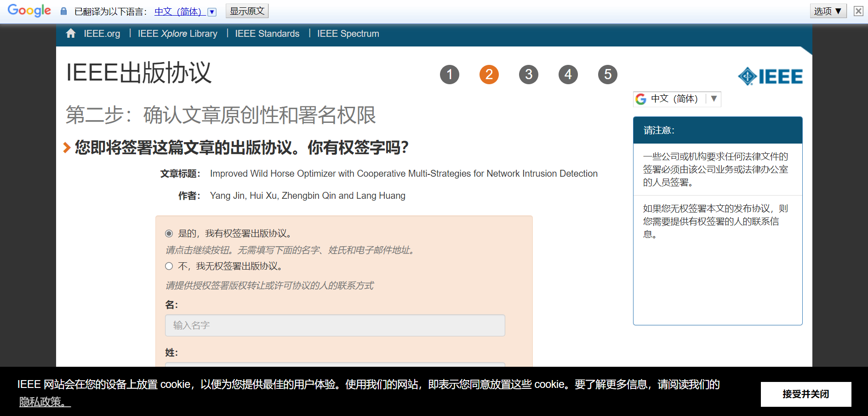Click the lock icon next to the Google logo

pos(63,11)
